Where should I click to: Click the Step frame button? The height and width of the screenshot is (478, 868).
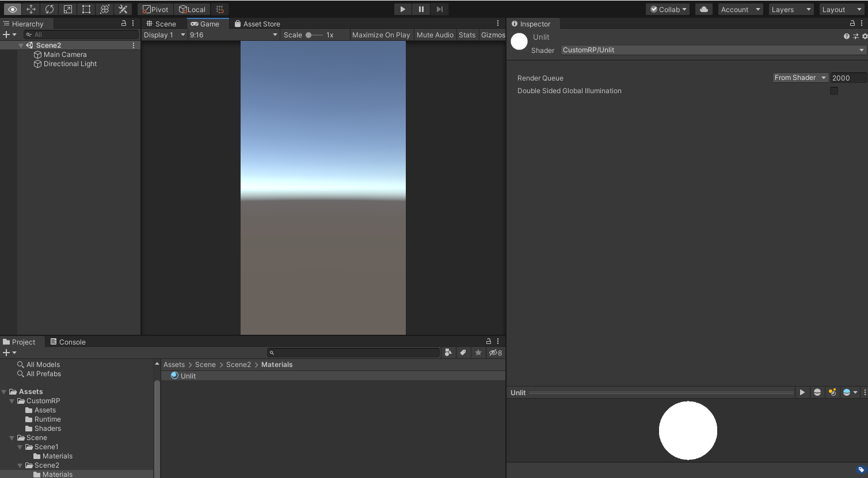point(440,9)
